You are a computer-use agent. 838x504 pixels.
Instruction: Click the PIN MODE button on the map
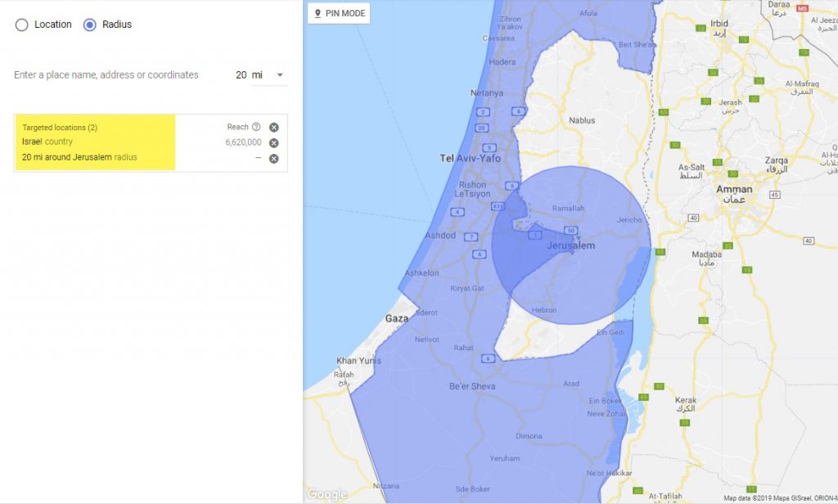coord(339,13)
